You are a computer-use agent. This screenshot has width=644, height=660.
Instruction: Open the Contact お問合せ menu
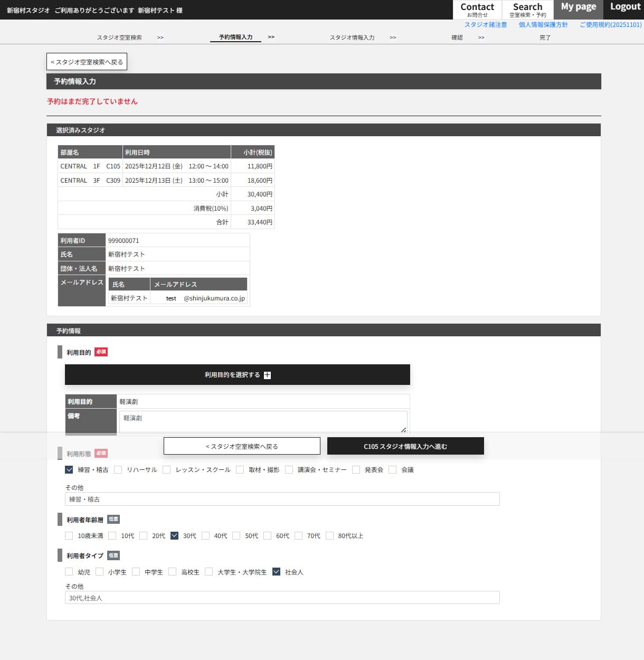477,10
